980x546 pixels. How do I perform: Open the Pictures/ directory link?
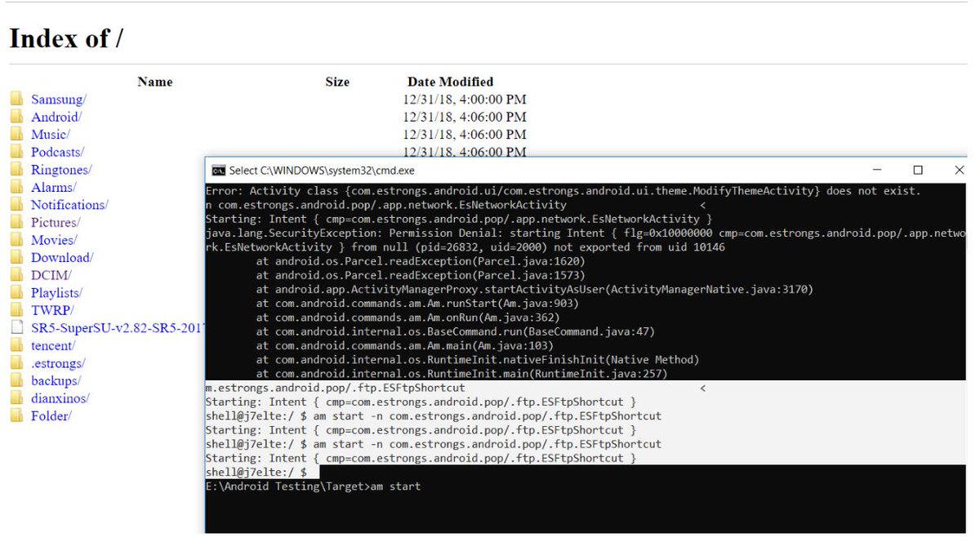pos(55,222)
